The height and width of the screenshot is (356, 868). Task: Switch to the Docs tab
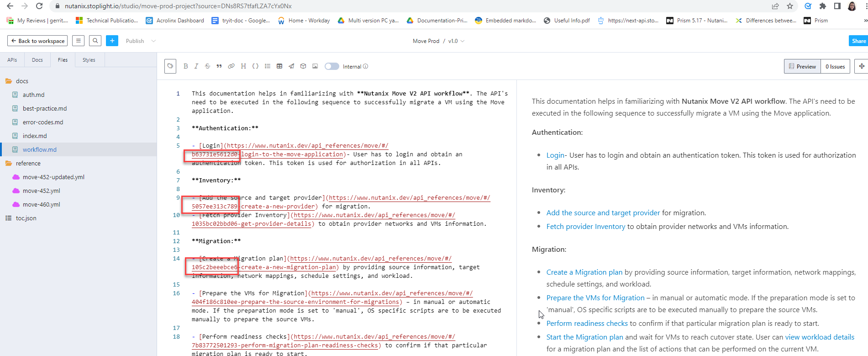[37, 60]
